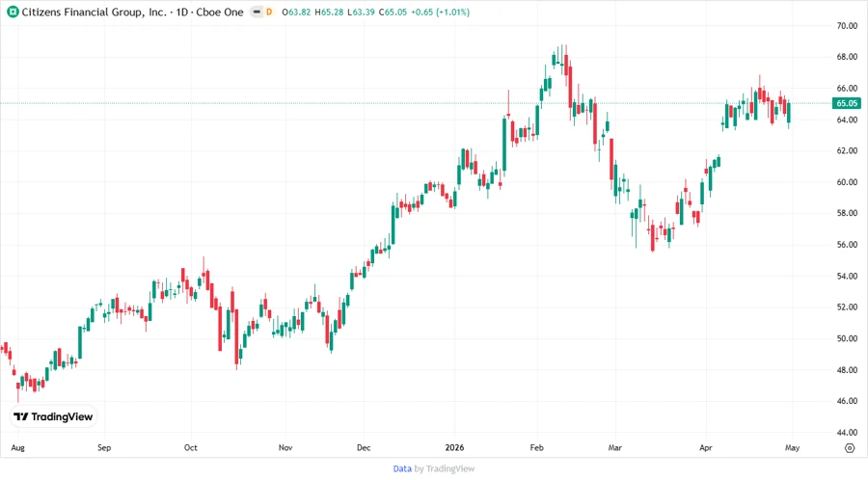Click the Cboe One exchange label

pyautogui.click(x=220, y=13)
